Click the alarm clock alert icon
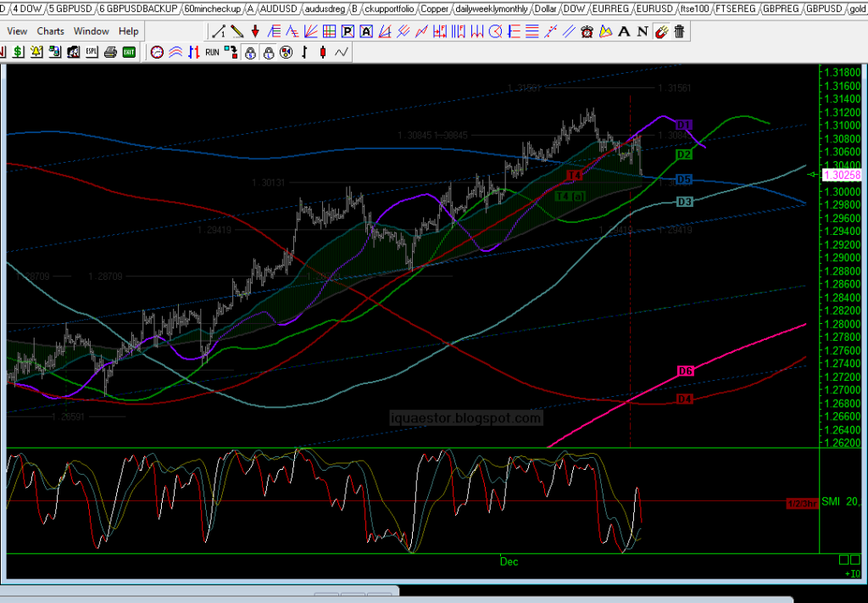Screen dimensions: 868x603 pos(587,31)
